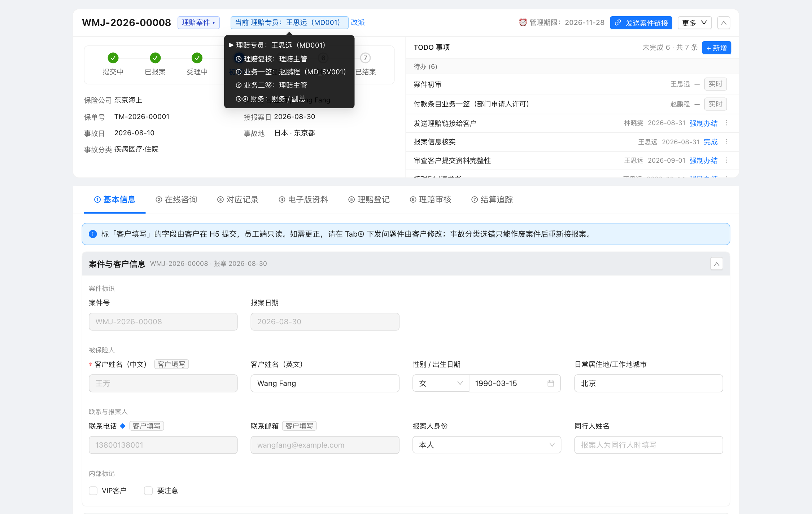Click the 案件初审 TODO item
The image size is (812, 514).
(x=427, y=84)
